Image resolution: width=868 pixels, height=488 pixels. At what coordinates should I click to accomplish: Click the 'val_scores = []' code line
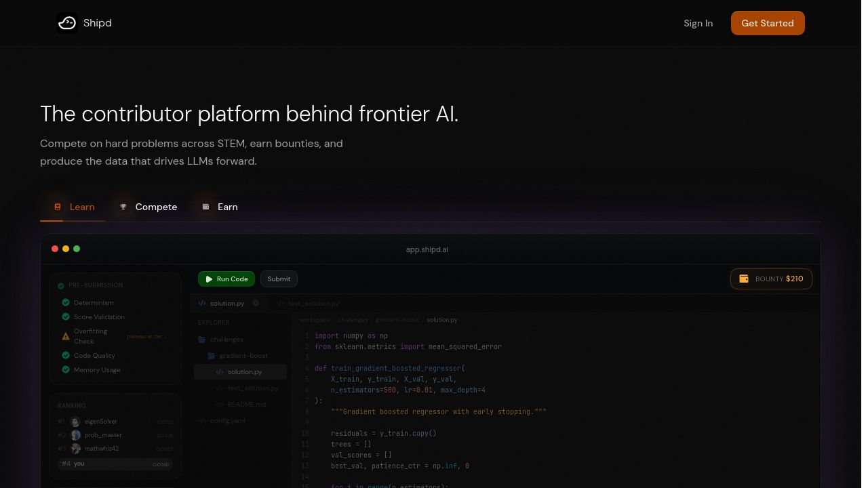(x=361, y=455)
